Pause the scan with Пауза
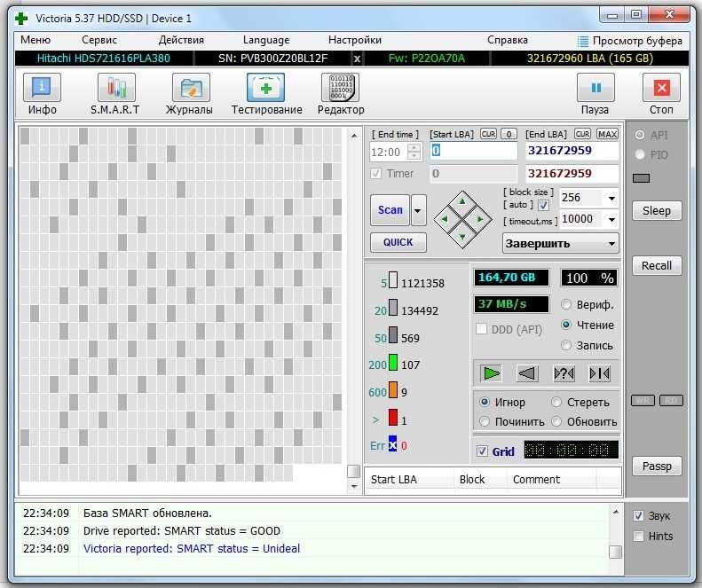The image size is (702, 588). pos(596,94)
